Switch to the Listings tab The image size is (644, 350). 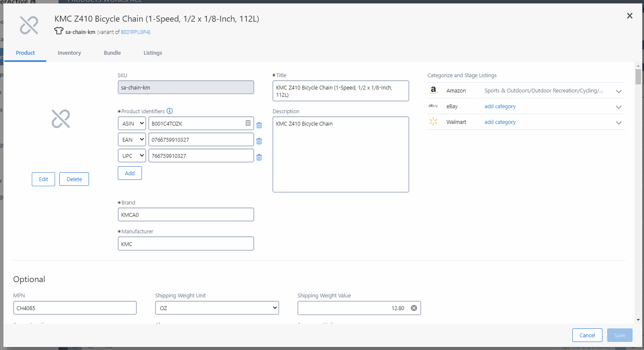153,53
